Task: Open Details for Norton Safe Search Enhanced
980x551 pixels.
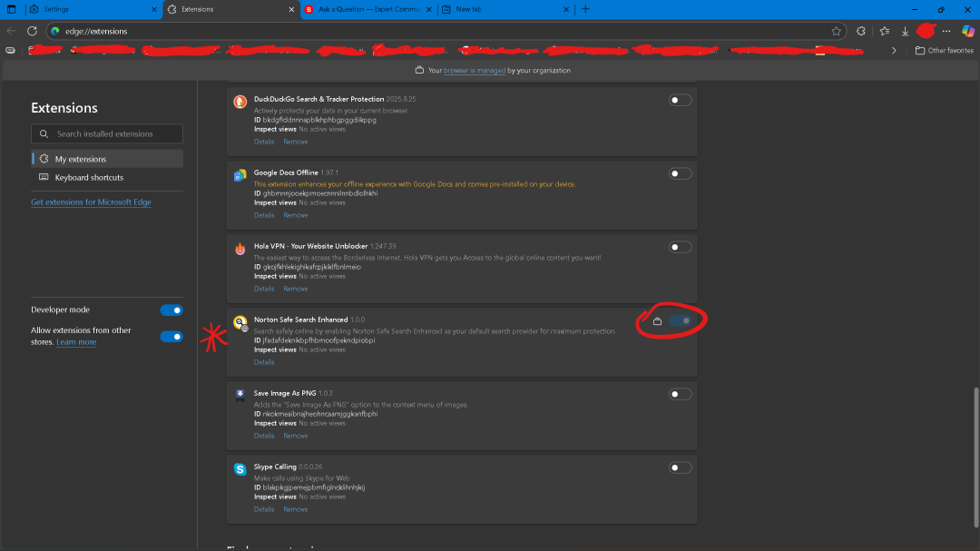Action: click(x=264, y=363)
